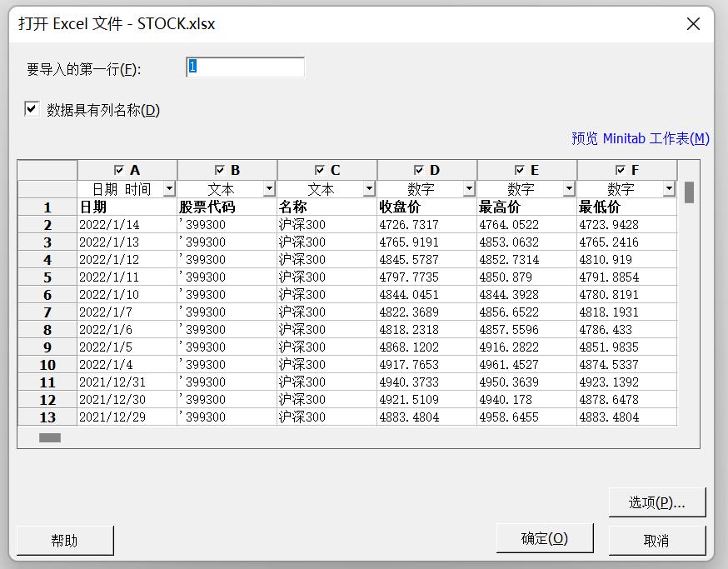The width and height of the screenshot is (728, 569).
Task: Open the 文本 type dropdown for column B
Action: 269,187
